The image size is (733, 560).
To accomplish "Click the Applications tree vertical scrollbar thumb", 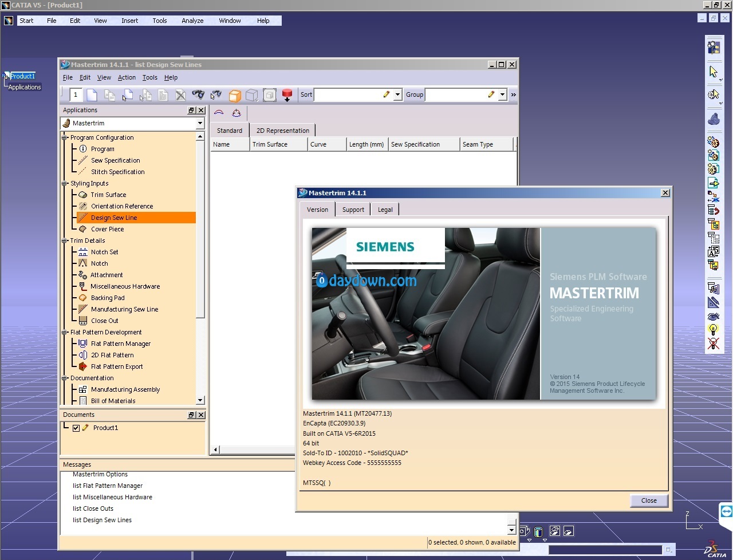I will (x=200, y=229).
